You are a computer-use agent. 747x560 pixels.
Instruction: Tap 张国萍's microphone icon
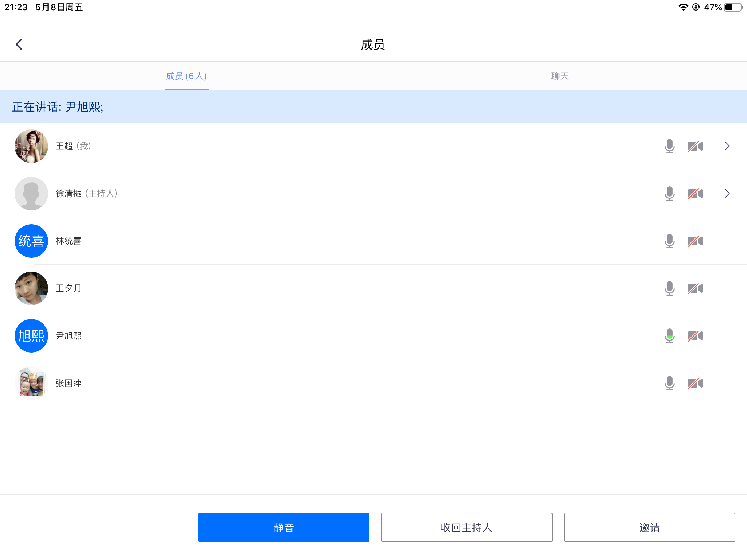point(669,383)
